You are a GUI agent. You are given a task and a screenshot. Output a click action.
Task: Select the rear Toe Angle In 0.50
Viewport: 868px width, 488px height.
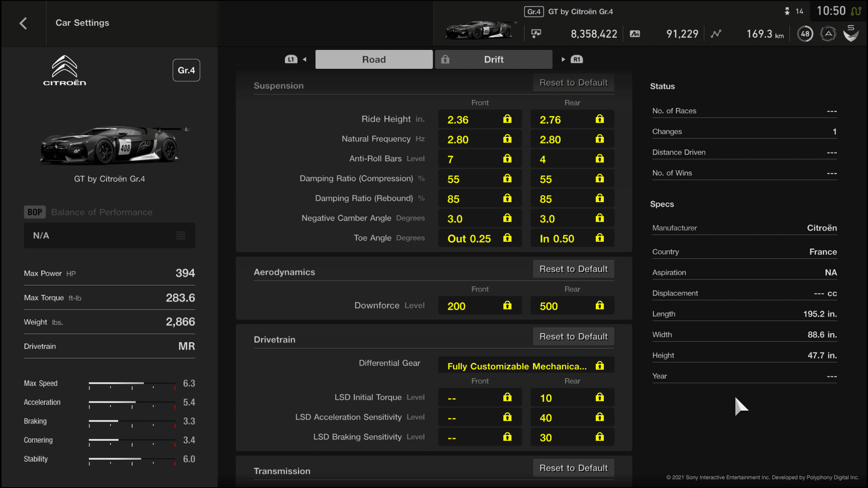(x=572, y=238)
